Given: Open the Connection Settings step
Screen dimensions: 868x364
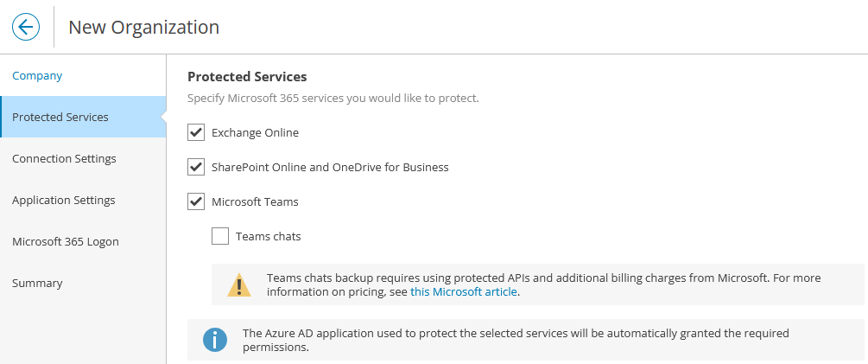Looking at the screenshot, I should point(83,158).
